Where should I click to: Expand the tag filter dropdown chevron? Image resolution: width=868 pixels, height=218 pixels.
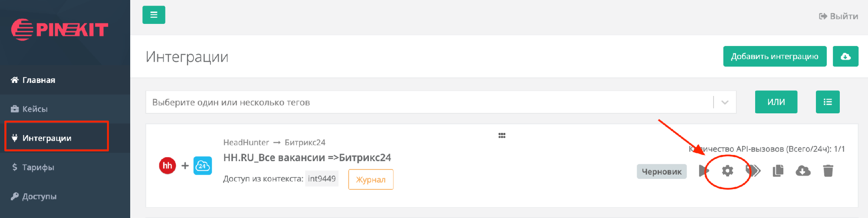(725, 102)
